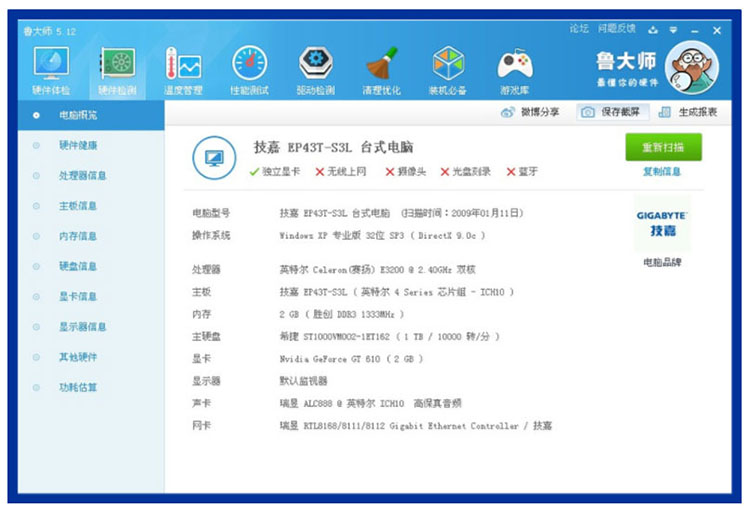Click the 硬件检测 circuit board icon
750x508 pixels.
pyautogui.click(x=117, y=65)
